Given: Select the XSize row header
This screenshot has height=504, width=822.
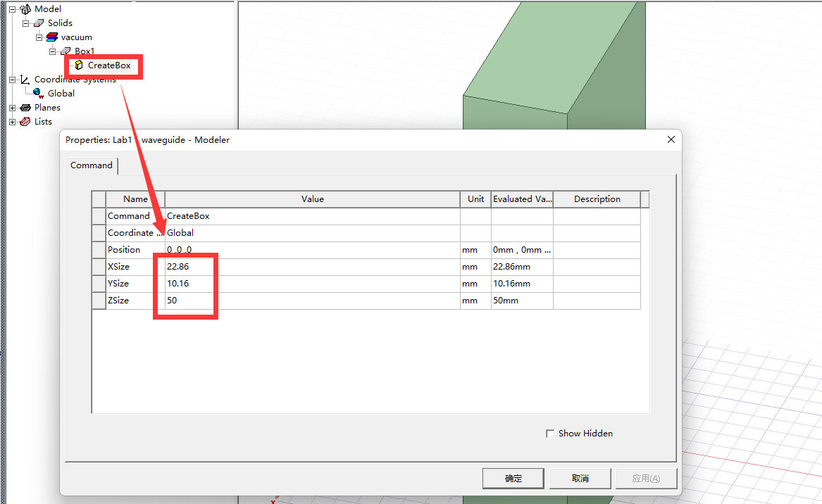Looking at the screenshot, I should [x=99, y=267].
